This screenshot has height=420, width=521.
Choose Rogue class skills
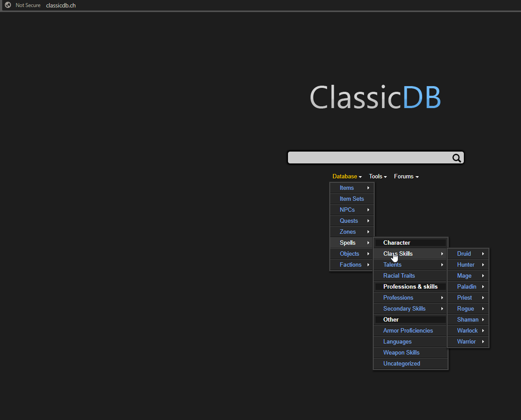[468, 308]
